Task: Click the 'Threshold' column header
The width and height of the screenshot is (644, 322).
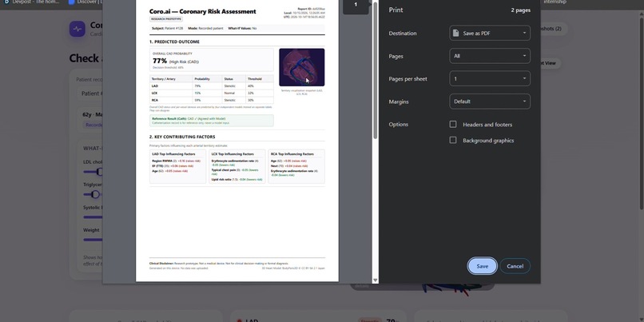Action: tap(254, 79)
